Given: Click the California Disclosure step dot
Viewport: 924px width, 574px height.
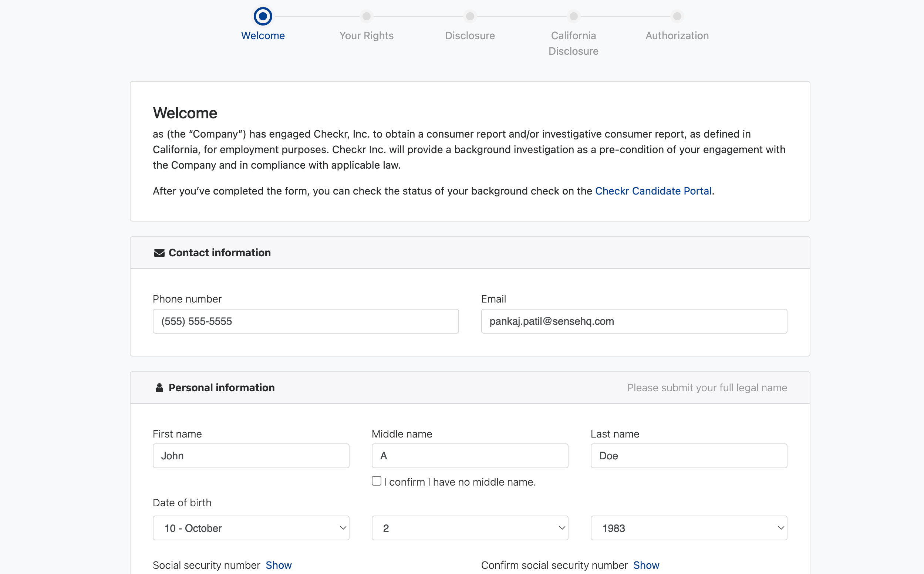Looking at the screenshot, I should click(573, 16).
